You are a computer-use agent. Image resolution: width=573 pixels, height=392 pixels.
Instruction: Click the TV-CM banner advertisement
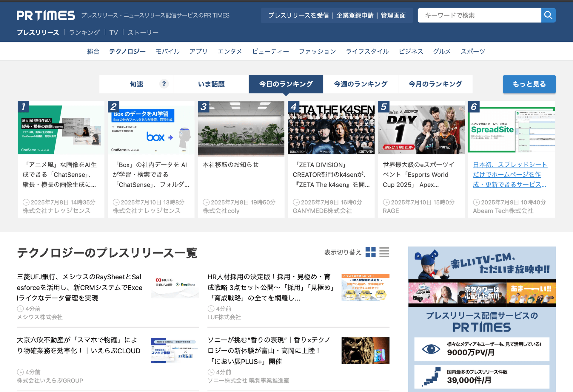[482, 277]
